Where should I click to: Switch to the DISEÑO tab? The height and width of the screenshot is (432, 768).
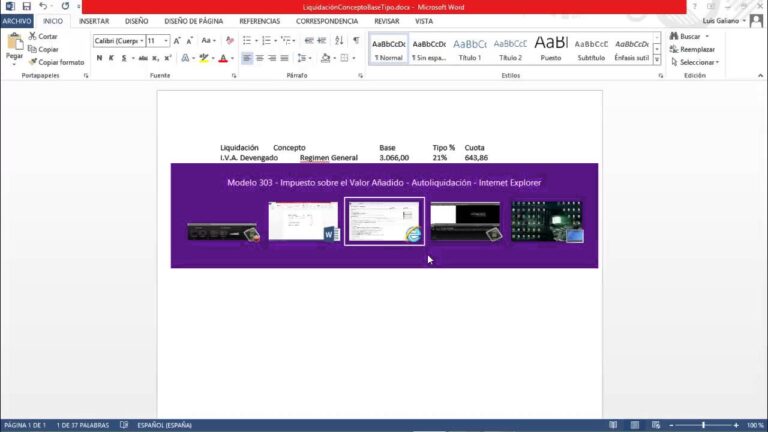coord(137,21)
